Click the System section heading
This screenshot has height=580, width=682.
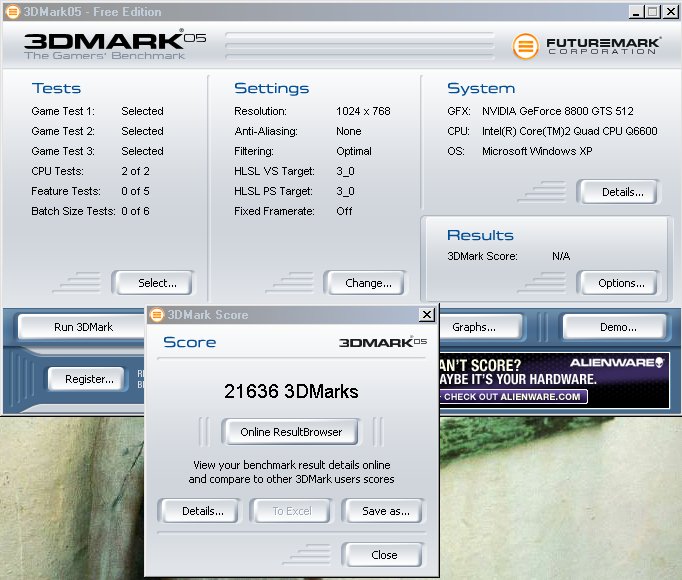(x=481, y=88)
